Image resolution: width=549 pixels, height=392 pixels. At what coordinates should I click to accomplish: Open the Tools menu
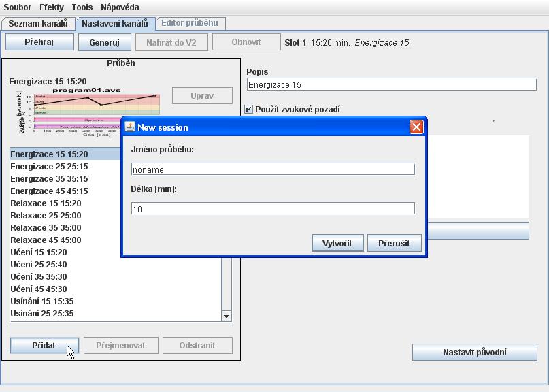[x=82, y=7]
